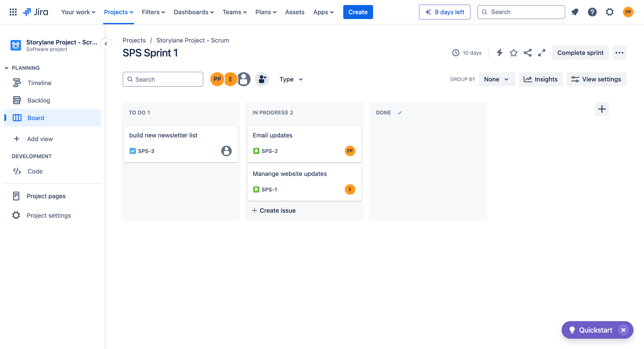Open the Dashboards menu
Viewport: 644px width, 349px height.
pyautogui.click(x=194, y=12)
